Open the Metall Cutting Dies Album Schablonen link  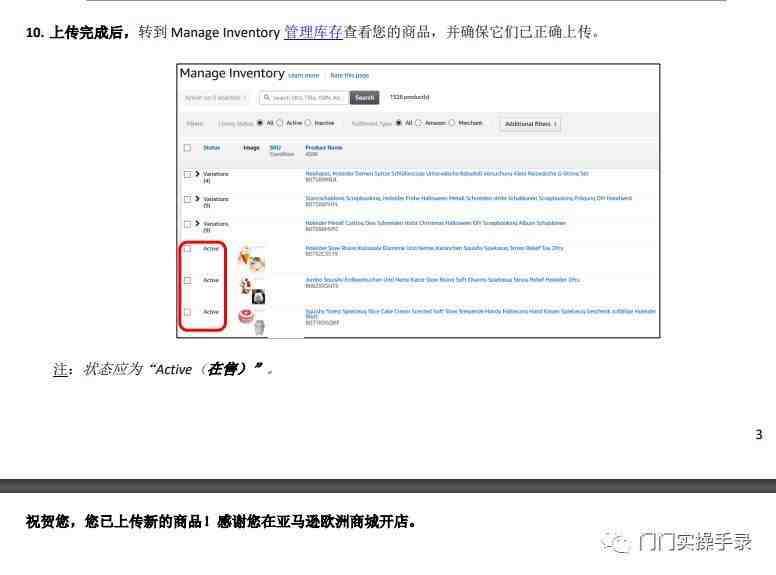tap(436, 223)
